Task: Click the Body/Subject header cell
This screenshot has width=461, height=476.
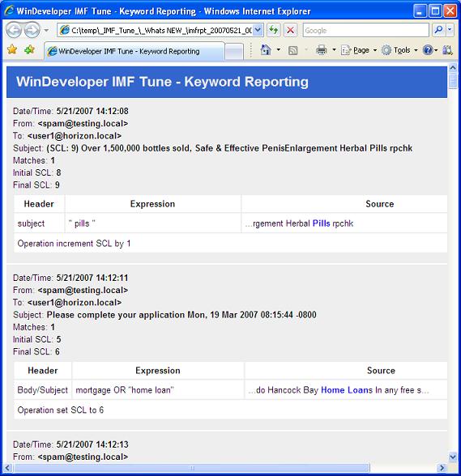Action: point(43,390)
